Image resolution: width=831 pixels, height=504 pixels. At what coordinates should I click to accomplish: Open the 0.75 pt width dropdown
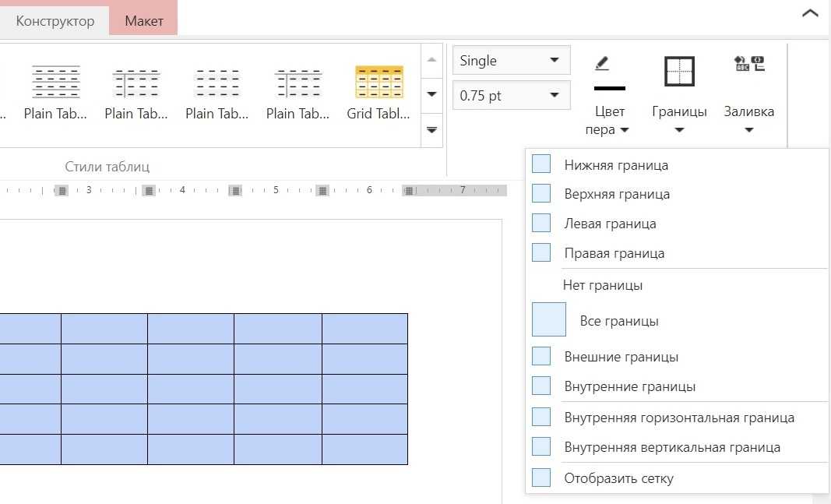511,95
